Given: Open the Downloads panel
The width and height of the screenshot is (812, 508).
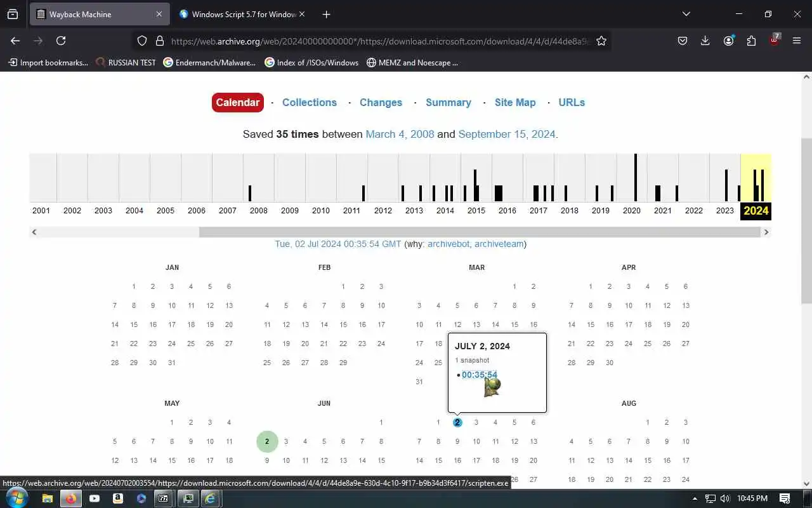Looking at the screenshot, I should [x=705, y=41].
